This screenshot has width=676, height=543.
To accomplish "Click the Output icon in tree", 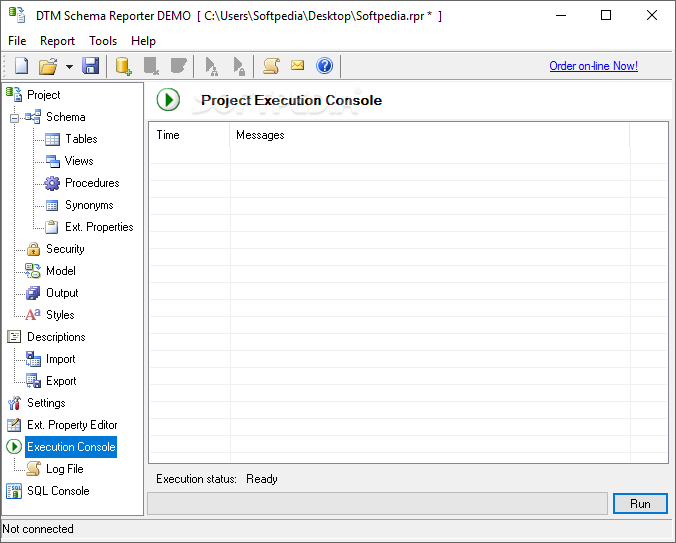I will coord(33,293).
